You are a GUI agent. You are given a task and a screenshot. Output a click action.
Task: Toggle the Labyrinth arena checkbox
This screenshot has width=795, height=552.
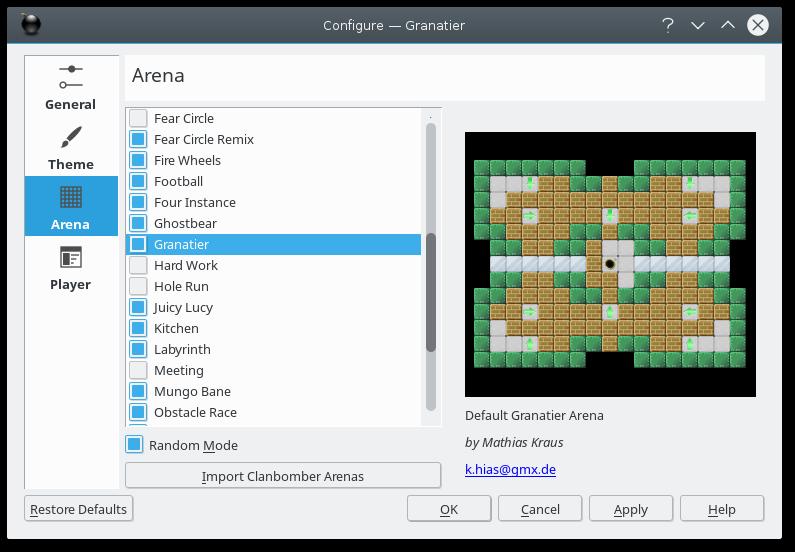click(x=138, y=349)
